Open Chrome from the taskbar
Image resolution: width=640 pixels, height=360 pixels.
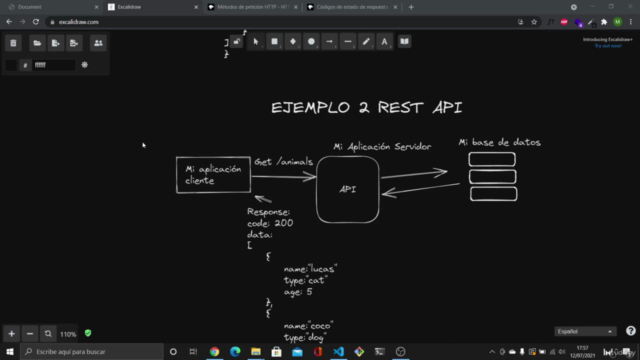(214, 351)
